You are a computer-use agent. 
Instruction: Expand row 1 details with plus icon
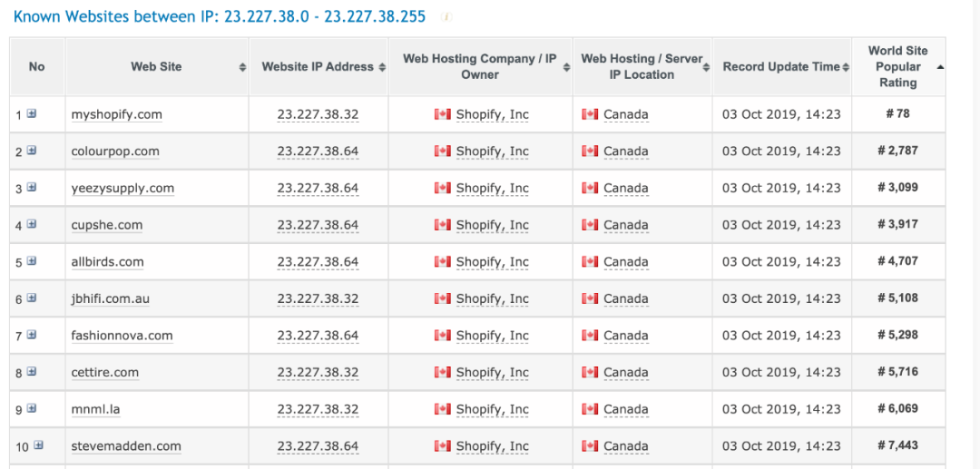[x=32, y=114]
